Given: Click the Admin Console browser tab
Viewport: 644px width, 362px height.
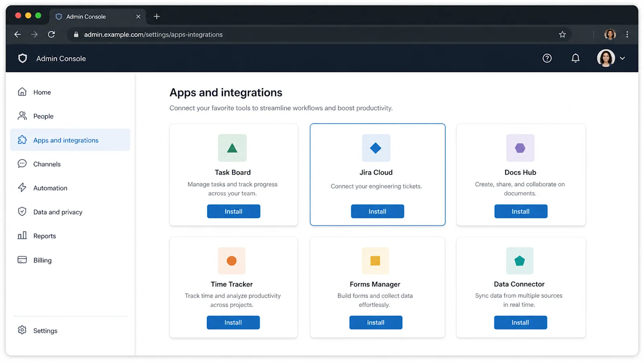Looking at the screenshot, I should click(98, 16).
